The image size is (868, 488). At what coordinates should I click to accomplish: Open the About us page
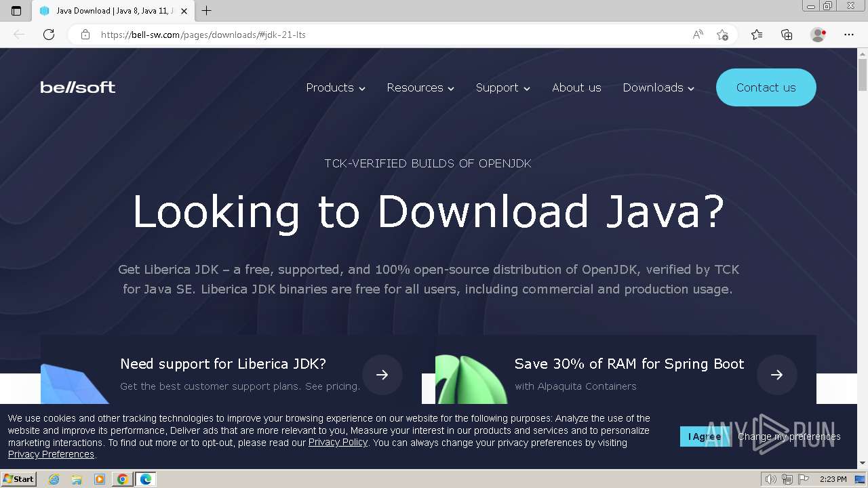[576, 87]
